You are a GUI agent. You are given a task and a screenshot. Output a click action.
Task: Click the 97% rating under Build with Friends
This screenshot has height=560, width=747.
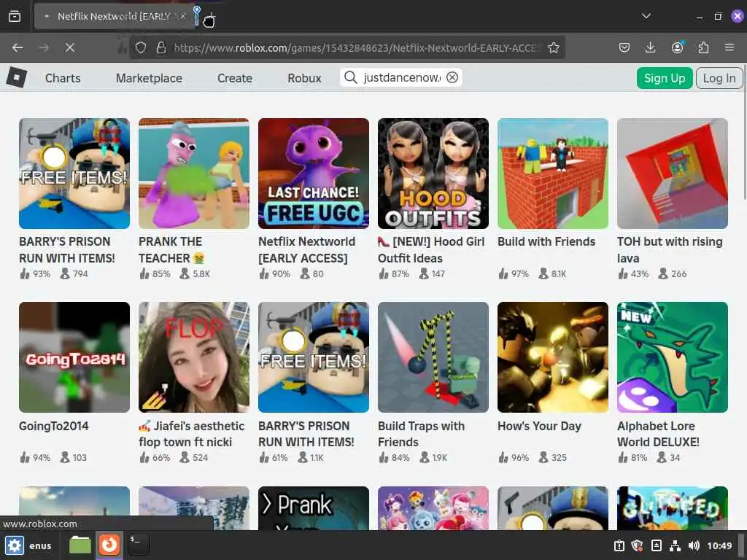pos(514,274)
